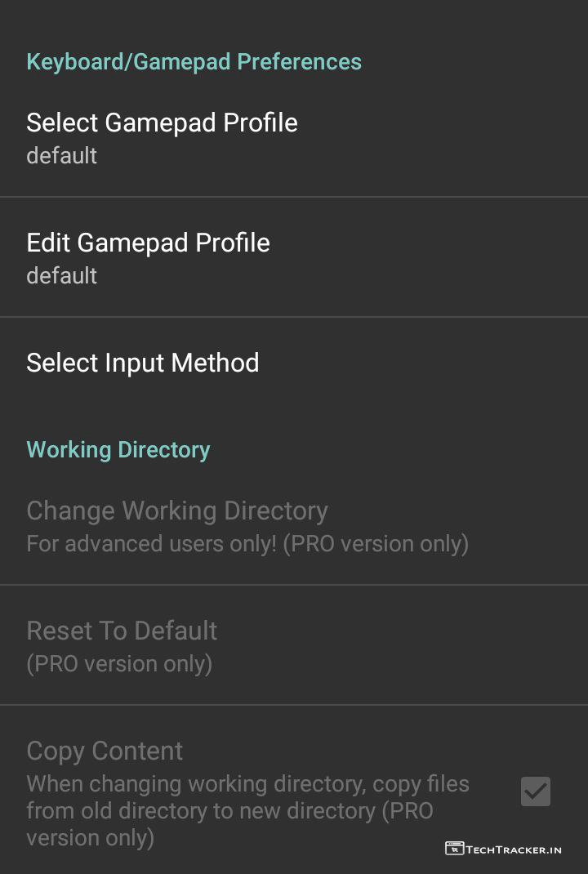Toggle the Copy Content checkbox
The height and width of the screenshot is (874, 588).
536,792
